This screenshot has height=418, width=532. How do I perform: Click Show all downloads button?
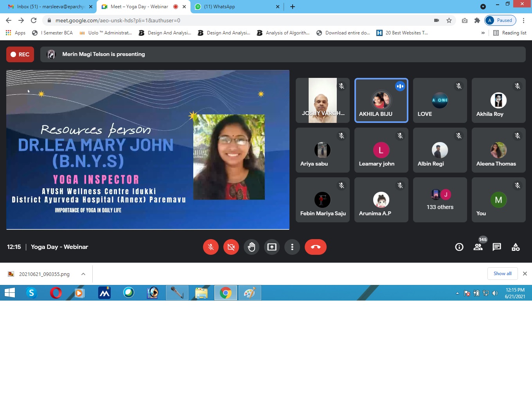click(x=502, y=274)
